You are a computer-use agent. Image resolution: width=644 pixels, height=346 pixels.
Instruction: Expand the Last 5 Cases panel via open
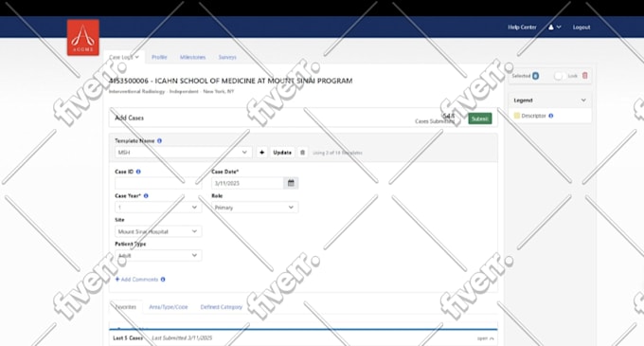pyautogui.click(x=486, y=338)
